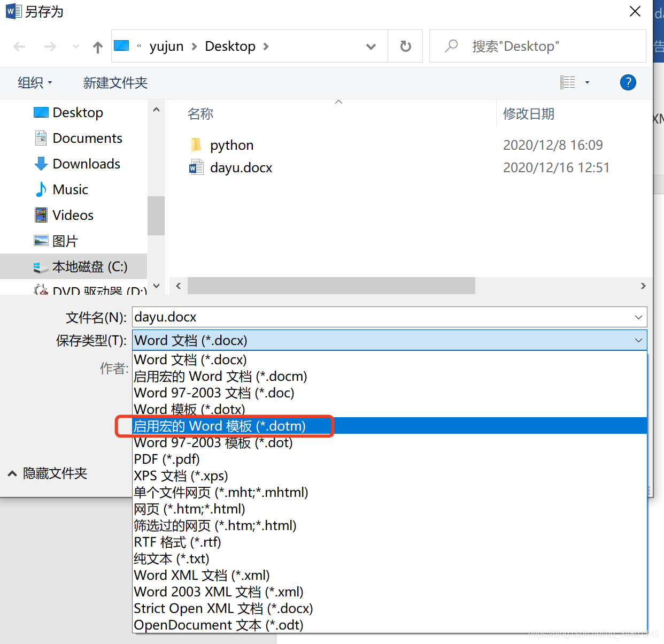Change view layout icon
The height and width of the screenshot is (644, 664).
tap(568, 82)
